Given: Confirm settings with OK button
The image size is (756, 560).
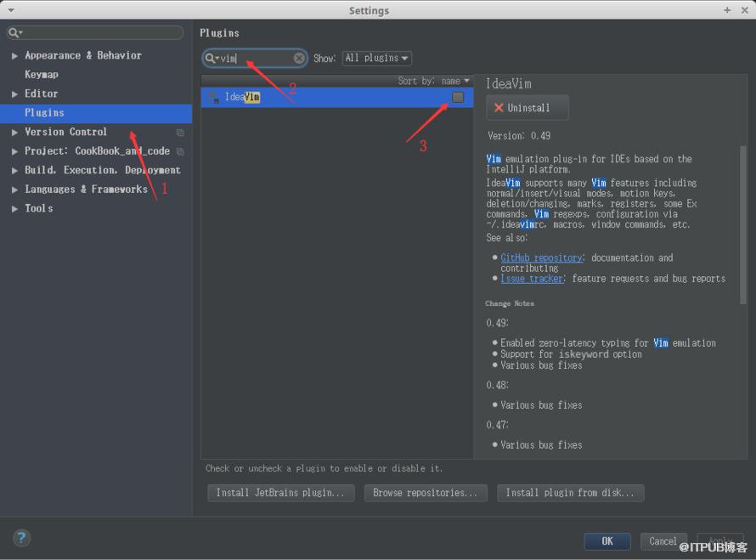Looking at the screenshot, I should (x=607, y=540).
